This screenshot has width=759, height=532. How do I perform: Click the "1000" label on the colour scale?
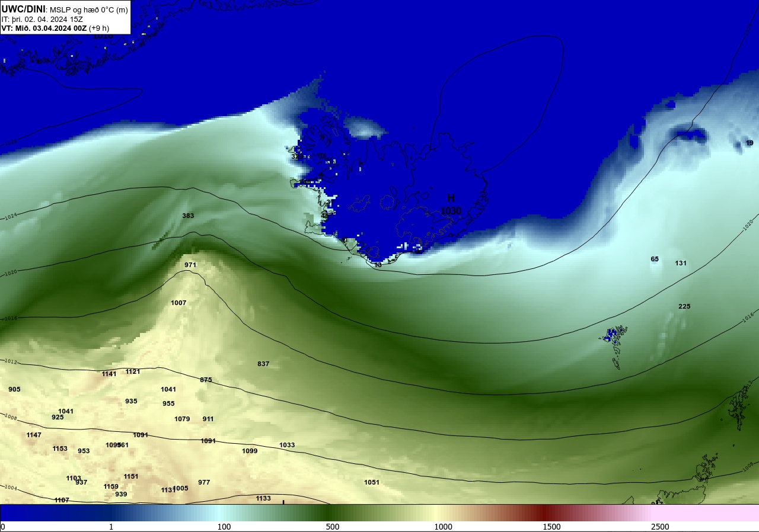[x=443, y=527]
